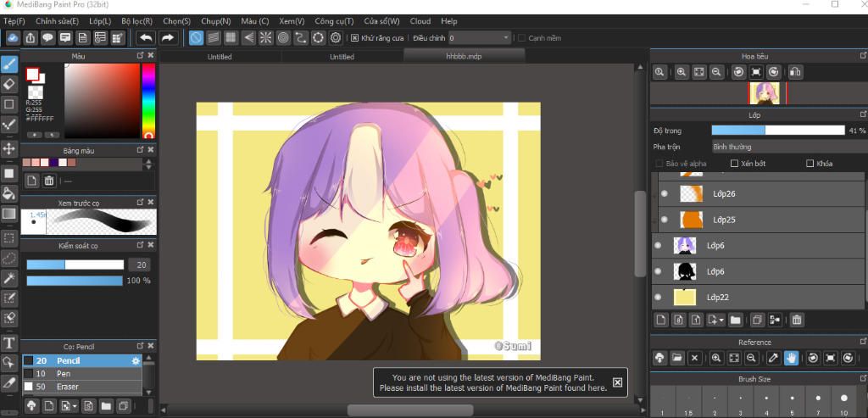Enable parallel line snap
Viewport: 868px width, 418px height.
point(213,37)
